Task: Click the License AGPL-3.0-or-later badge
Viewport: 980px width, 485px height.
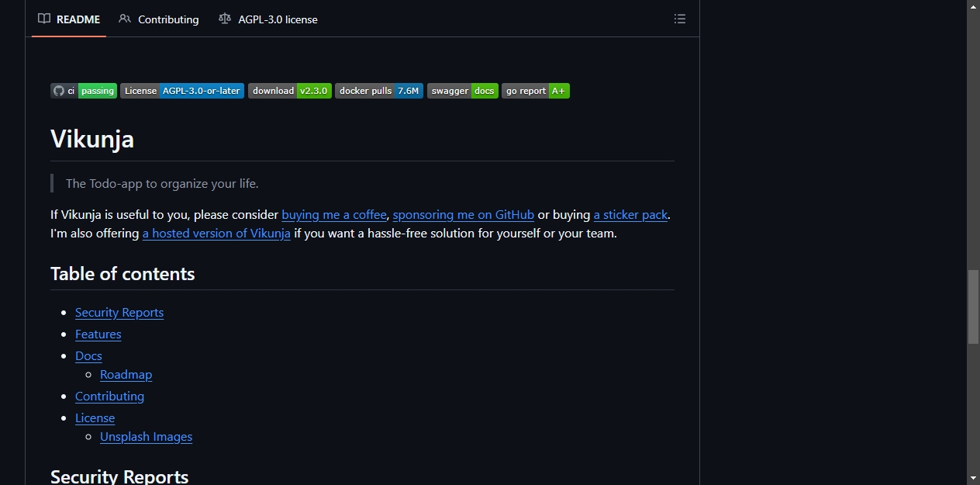Action: point(182,91)
